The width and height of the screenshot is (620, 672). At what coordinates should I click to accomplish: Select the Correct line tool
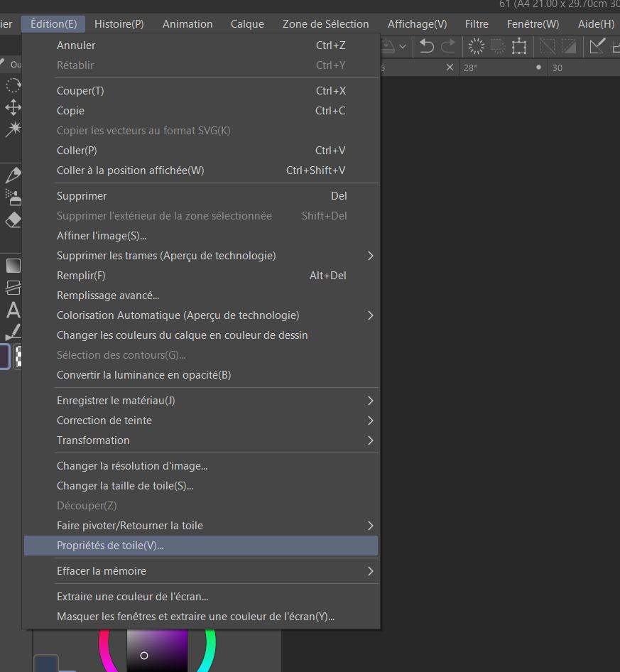click(13, 332)
